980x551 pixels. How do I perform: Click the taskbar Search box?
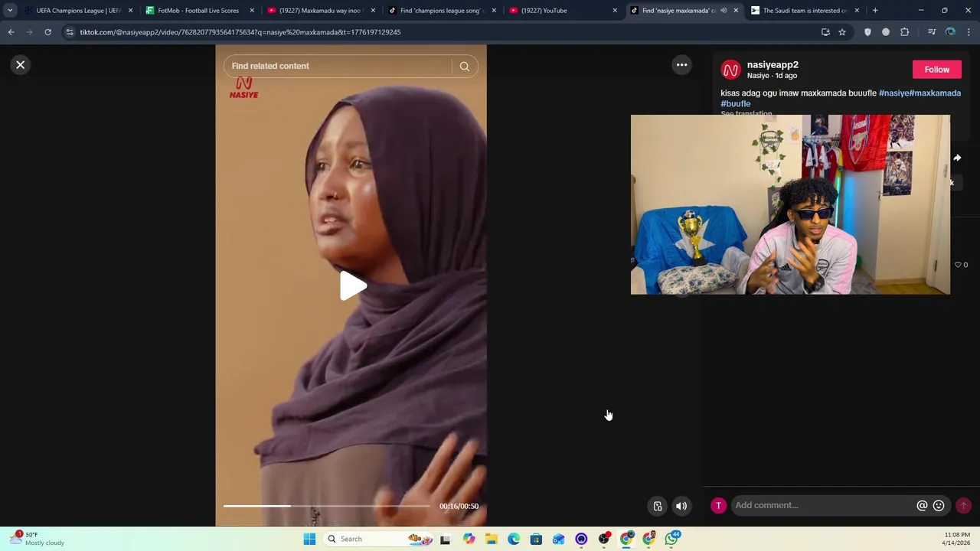pos(378,539)
